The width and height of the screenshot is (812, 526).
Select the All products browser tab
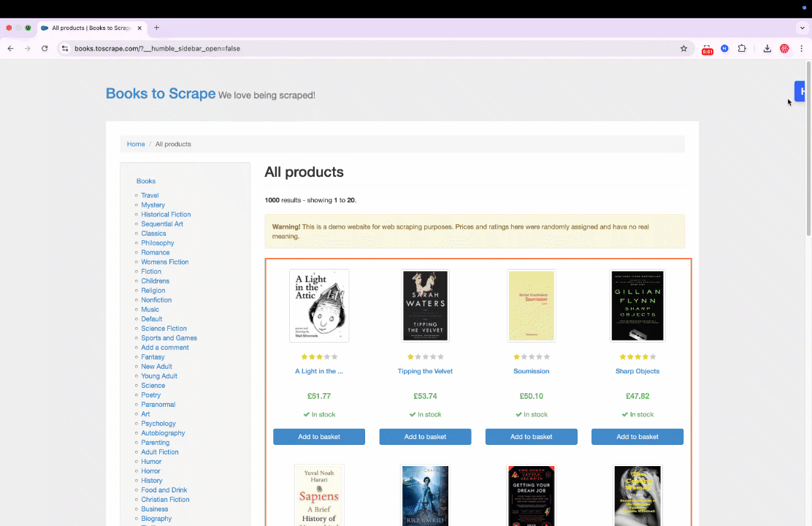pyautogui.click(x=88, y=28)
